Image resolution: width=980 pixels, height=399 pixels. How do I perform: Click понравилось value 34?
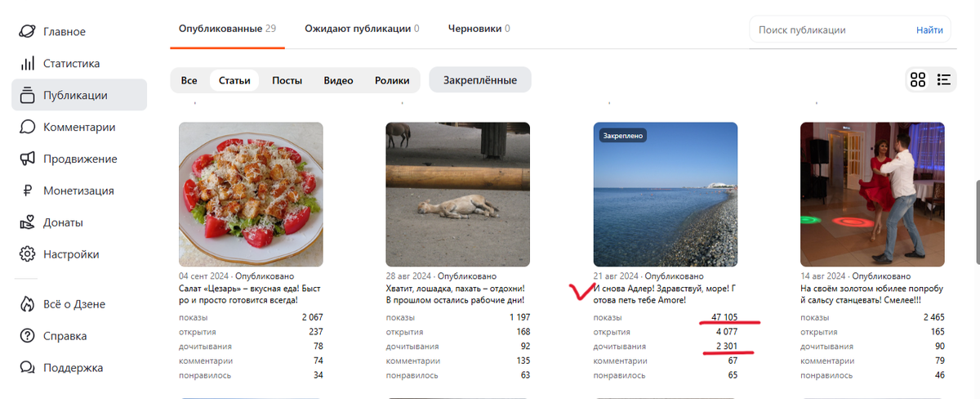click(x=318, y=375)
